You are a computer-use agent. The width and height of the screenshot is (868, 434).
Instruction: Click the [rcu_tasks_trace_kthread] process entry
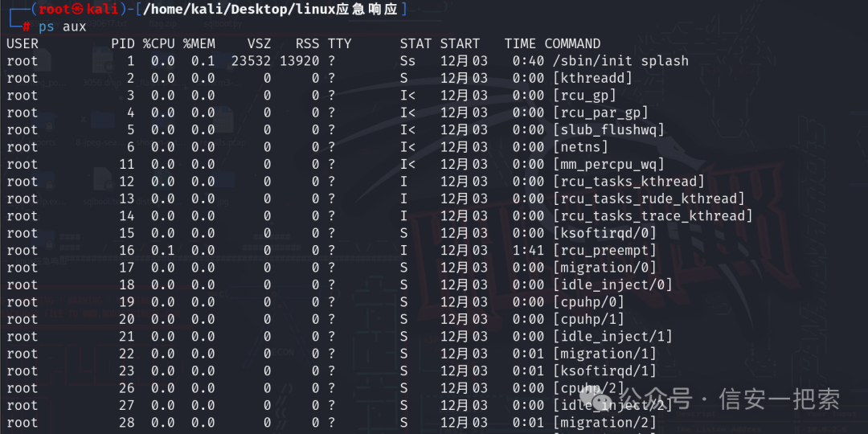click(x=653, y=215)
